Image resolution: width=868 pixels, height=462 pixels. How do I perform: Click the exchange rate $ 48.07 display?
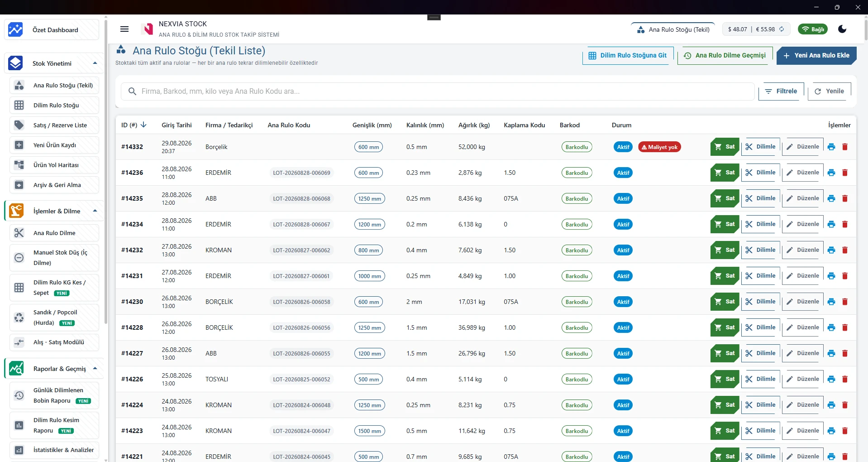pyautogui.click(x=737, y=29)
